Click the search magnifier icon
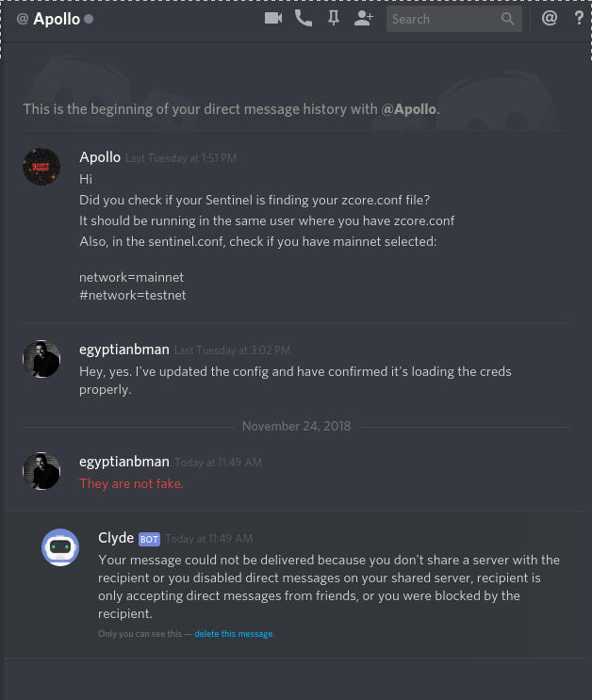592x700 pixels. [507, 19]
